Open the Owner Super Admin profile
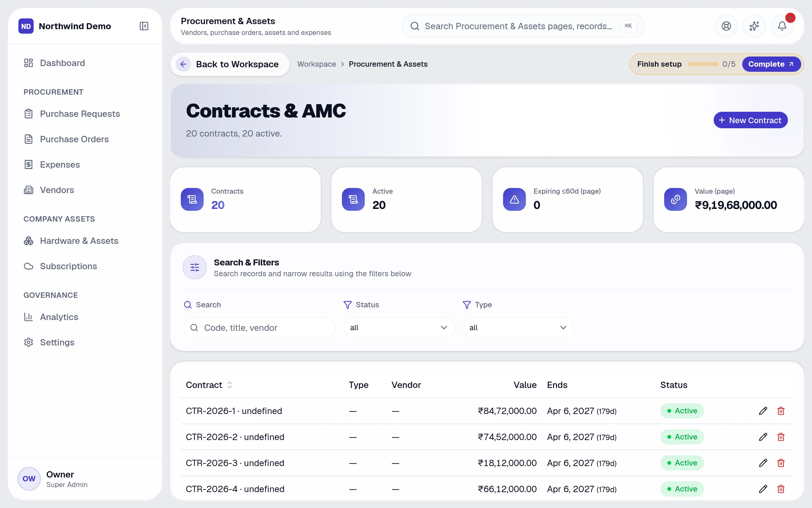The image size is (812, 508). coord(85,479)
